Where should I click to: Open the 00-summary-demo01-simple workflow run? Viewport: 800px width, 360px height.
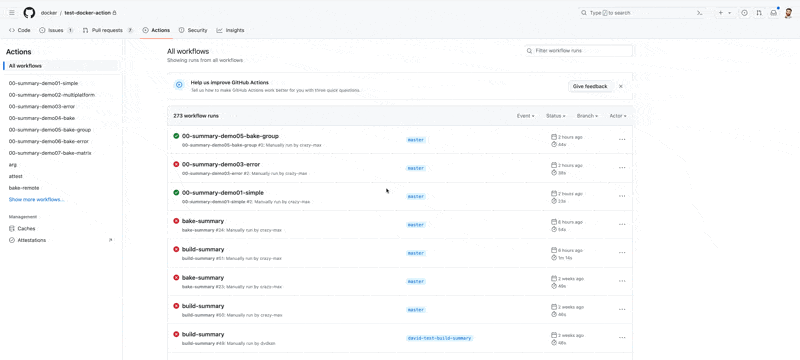(222, 193)
